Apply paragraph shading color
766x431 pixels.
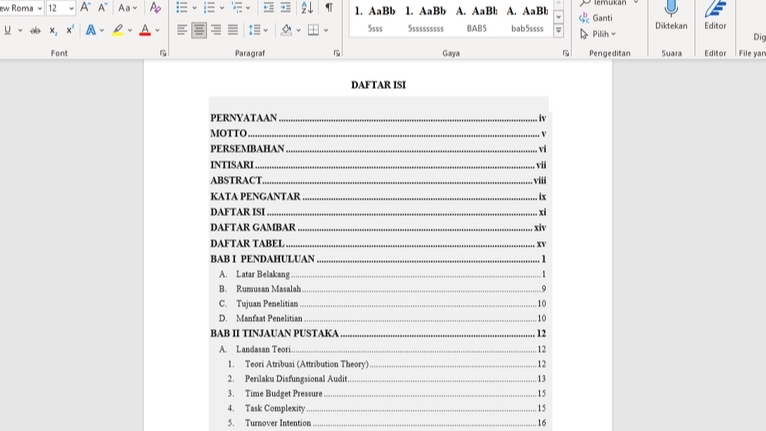click(x=286, y=30)
